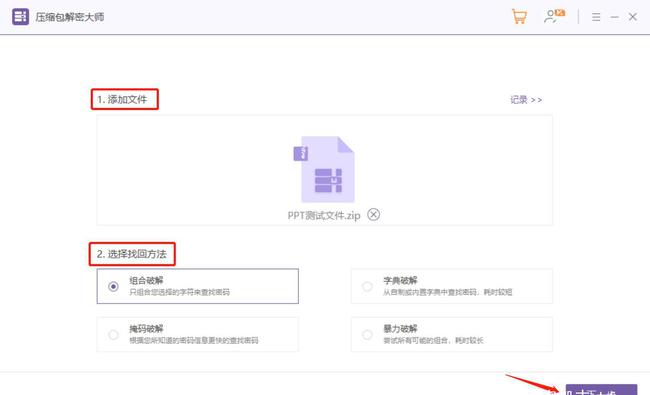Select the 组合破解 radio option
This screenshot has height=395, width=650.
coord(113,286)
